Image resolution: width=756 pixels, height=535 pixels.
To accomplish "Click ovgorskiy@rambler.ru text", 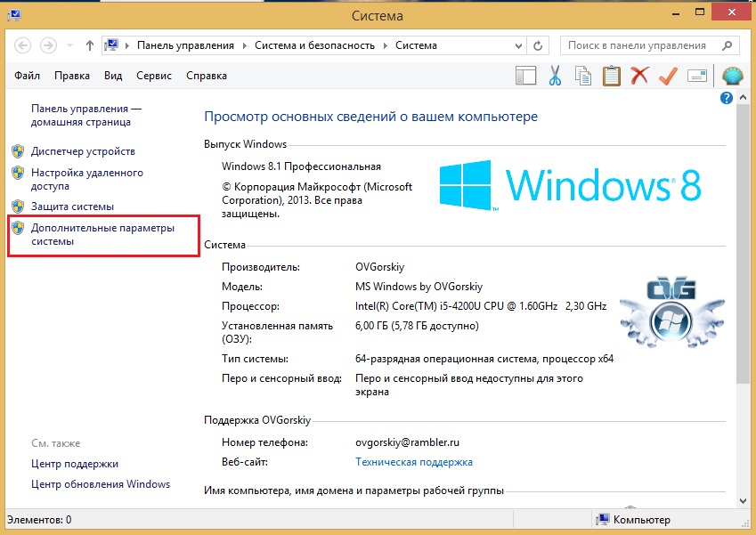I will (407, 442).
